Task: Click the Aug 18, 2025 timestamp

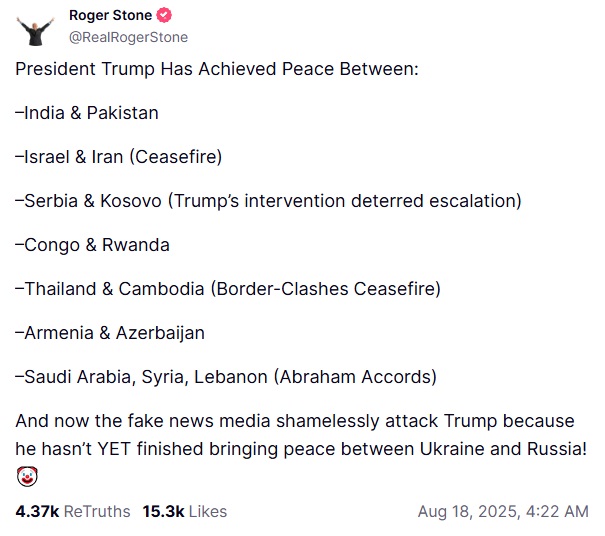Action: 502,511
